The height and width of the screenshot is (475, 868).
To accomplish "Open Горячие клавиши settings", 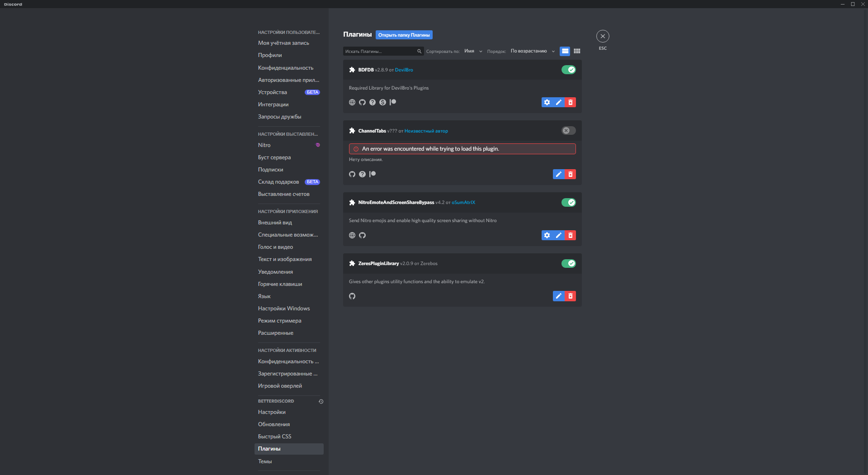I will pos(289,284).
